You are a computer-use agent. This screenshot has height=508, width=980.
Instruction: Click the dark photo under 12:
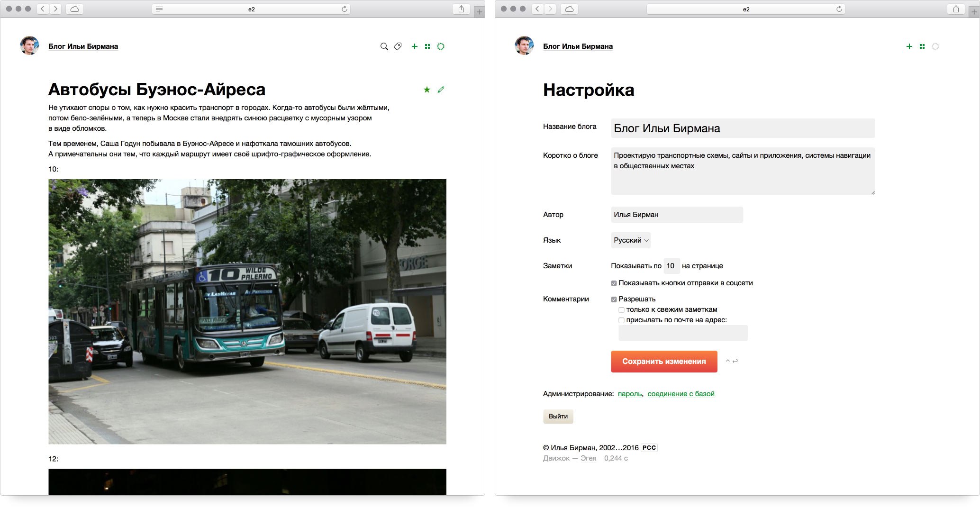click(x=247, y=482)
